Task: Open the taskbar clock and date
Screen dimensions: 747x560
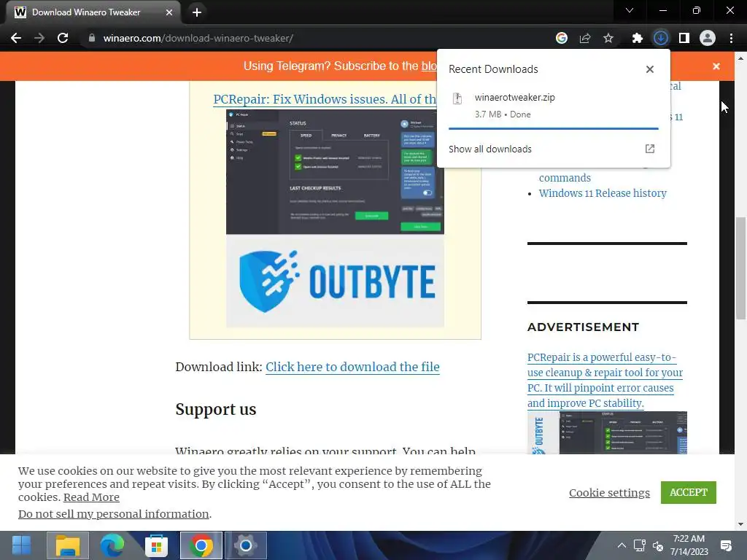Action: click(689, 545)
